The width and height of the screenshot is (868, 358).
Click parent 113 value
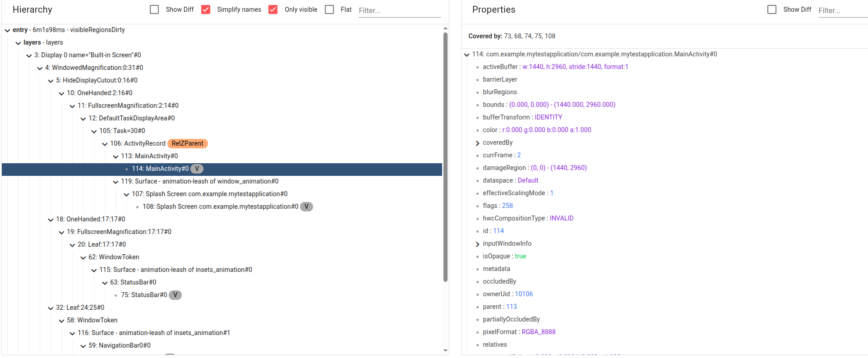point(511,307)
